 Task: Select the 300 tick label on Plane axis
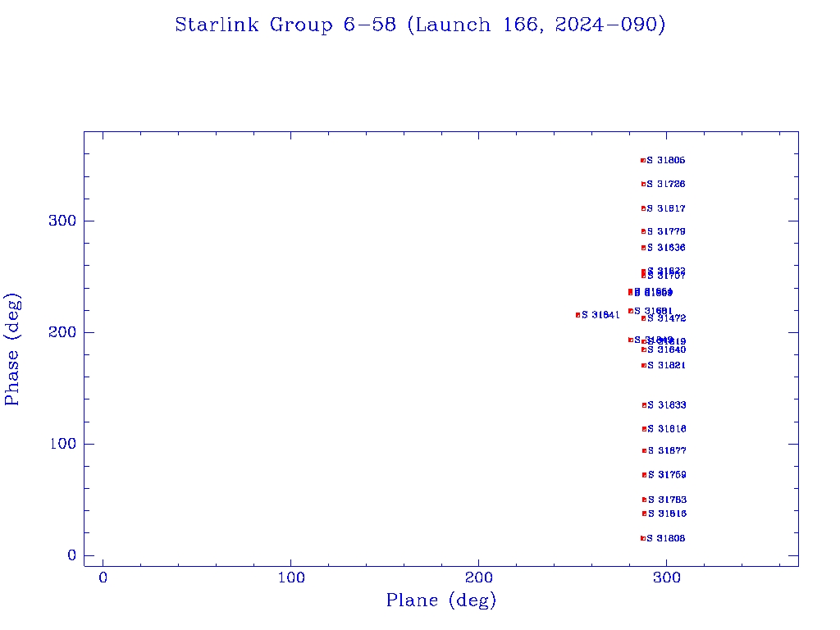point(666,577)
